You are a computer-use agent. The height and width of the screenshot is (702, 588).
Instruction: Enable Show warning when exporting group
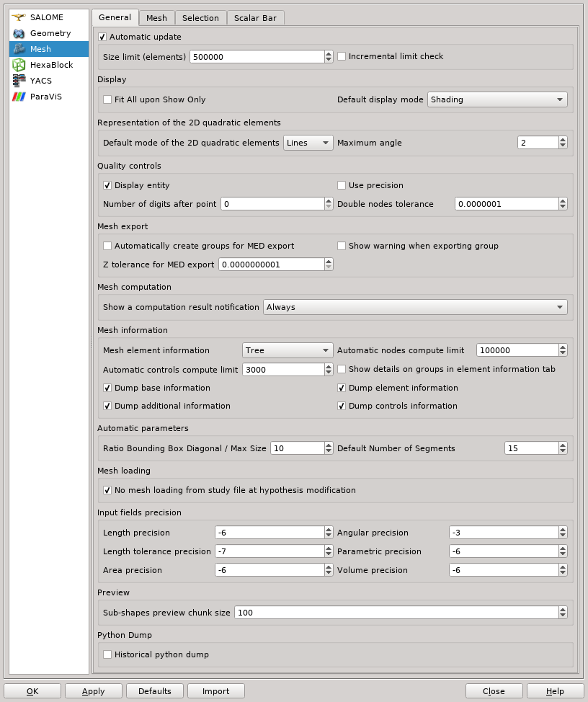pos(342,246)
